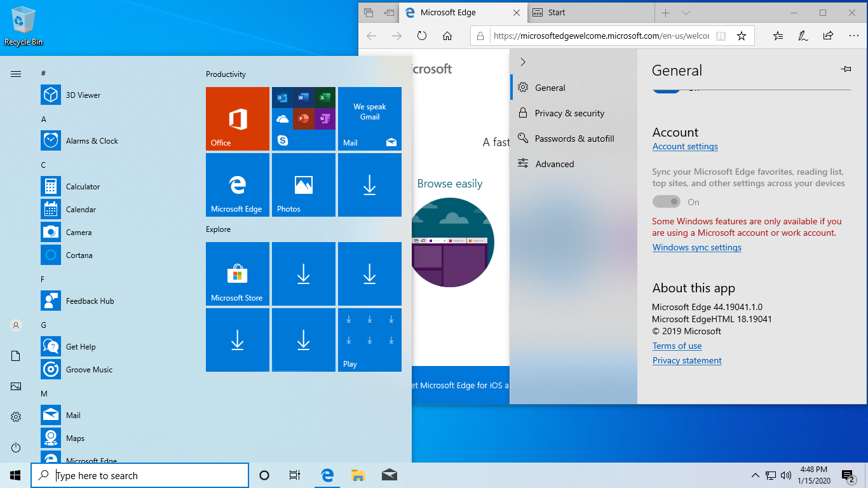Toggle the sync favorites switch
This screenshot has height=488, width=868.
tap(666, 202)
